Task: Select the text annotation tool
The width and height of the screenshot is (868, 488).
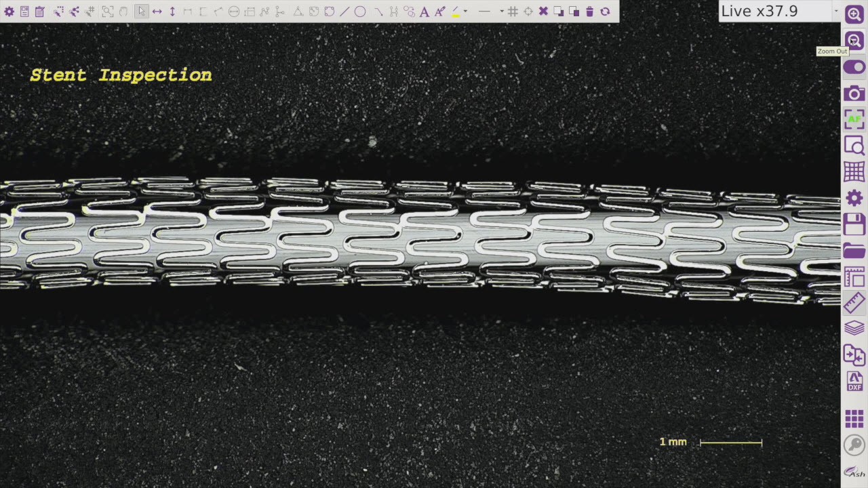Action: point(425,12)
